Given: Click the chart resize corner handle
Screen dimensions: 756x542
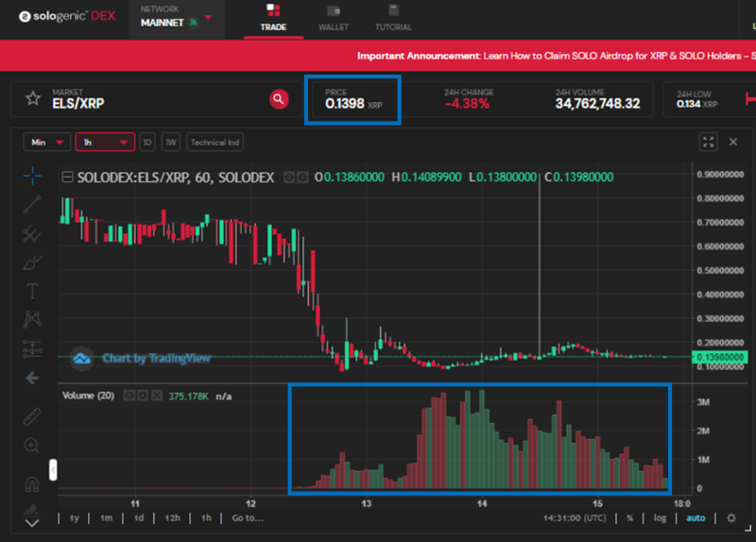Looking at the screenshot, I should 747,528.
